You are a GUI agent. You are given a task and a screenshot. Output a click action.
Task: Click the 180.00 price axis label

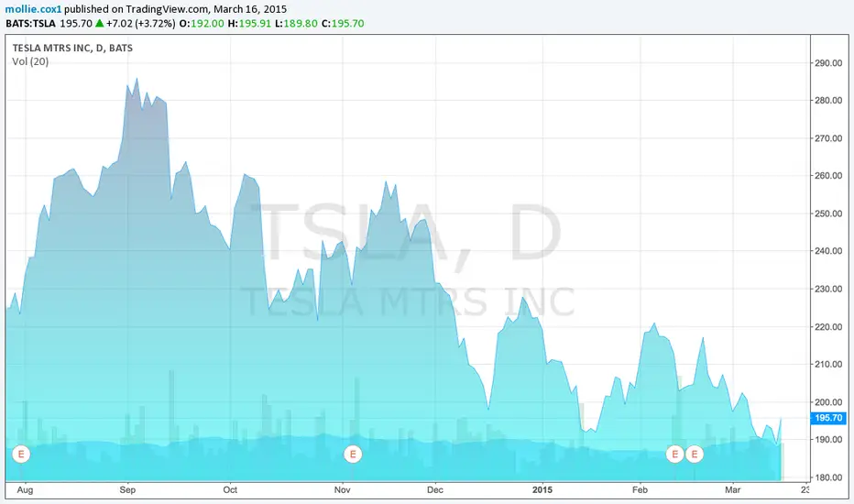click(x=828, y=477)
